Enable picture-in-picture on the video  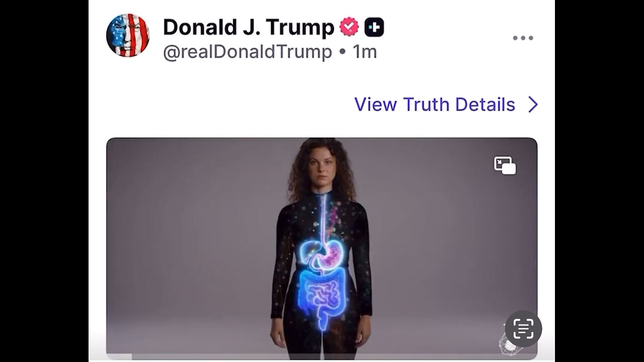[x=505, y=165]
